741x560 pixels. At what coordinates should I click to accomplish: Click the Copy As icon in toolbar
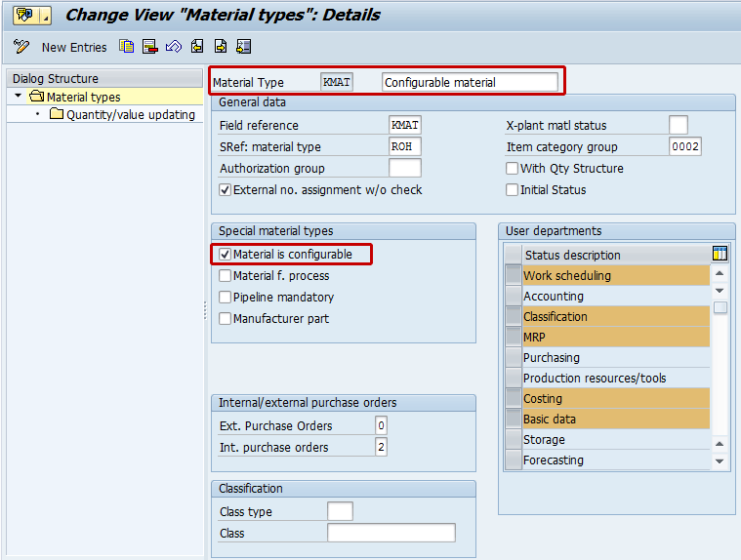126,47
